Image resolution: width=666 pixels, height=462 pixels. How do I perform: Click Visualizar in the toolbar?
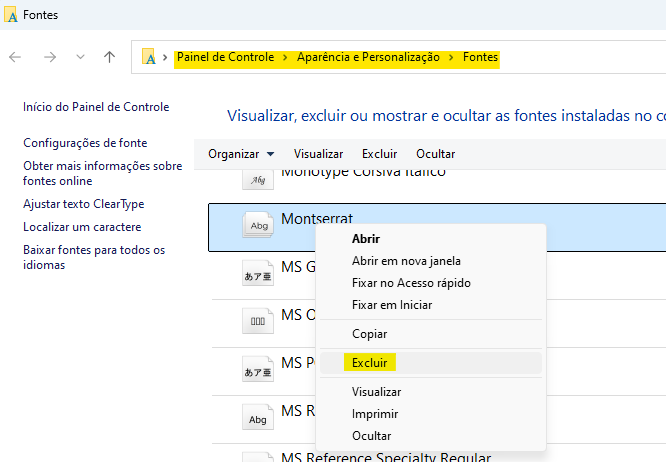coord(319,154)
